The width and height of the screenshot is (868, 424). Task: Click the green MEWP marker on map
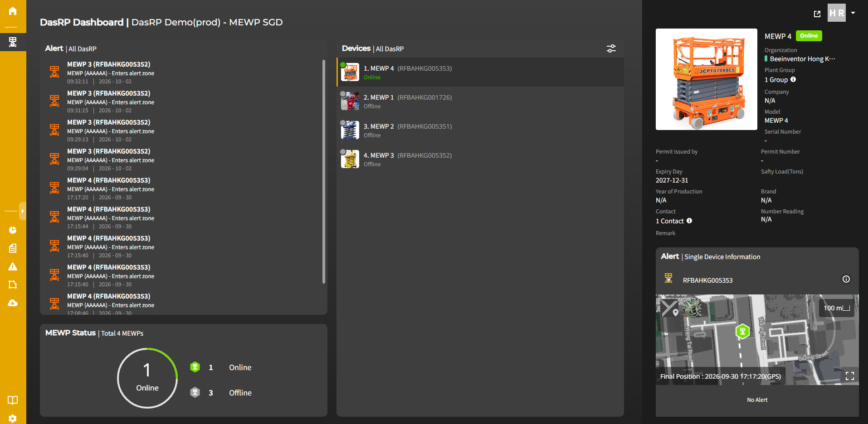tap(742, 332)
